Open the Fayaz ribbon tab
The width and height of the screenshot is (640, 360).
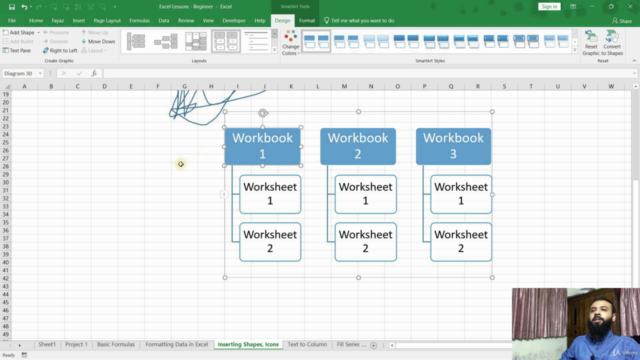tap(58, 20)
